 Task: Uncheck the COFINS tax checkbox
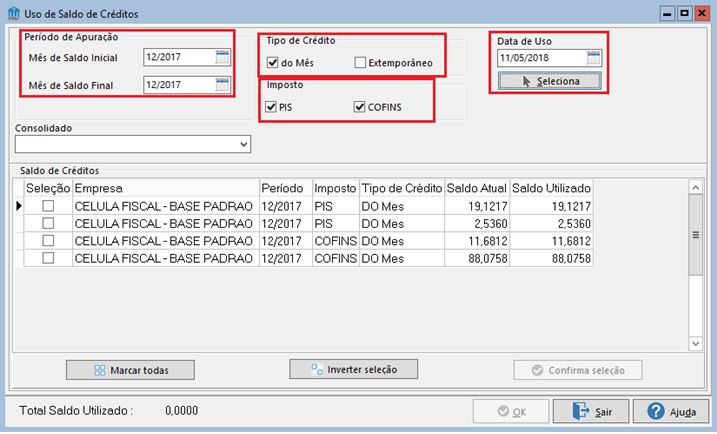(x=359, y=107)
